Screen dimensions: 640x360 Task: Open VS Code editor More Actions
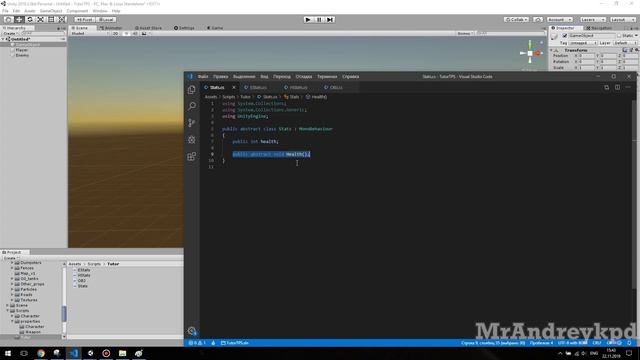point(628,87)
